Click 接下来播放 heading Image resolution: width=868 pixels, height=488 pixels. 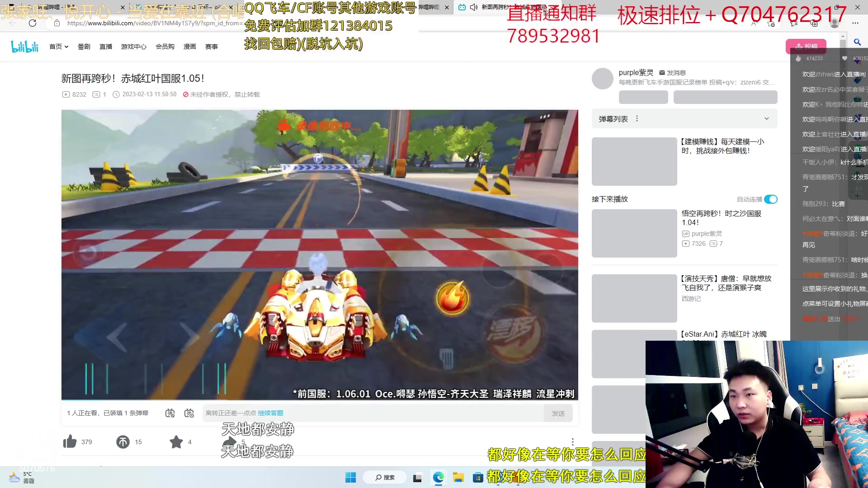(x=610, y=199)
